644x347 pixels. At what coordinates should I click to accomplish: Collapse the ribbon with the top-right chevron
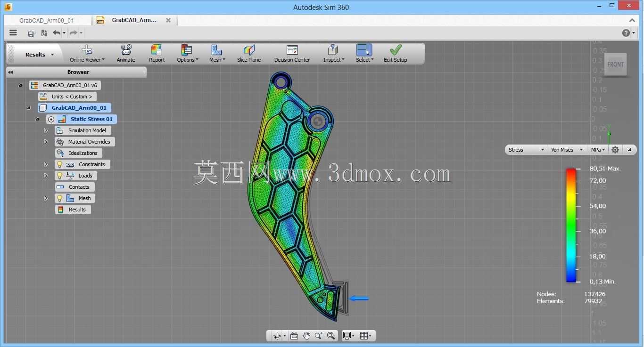633,20
